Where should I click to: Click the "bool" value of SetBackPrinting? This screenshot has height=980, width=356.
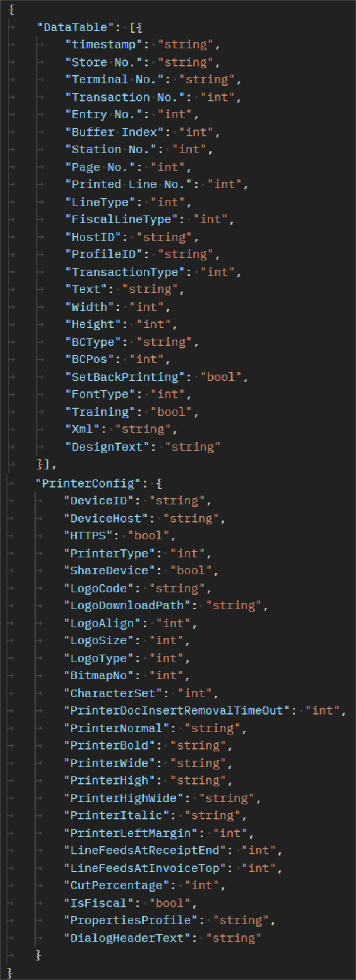click(x=221, y=377)
